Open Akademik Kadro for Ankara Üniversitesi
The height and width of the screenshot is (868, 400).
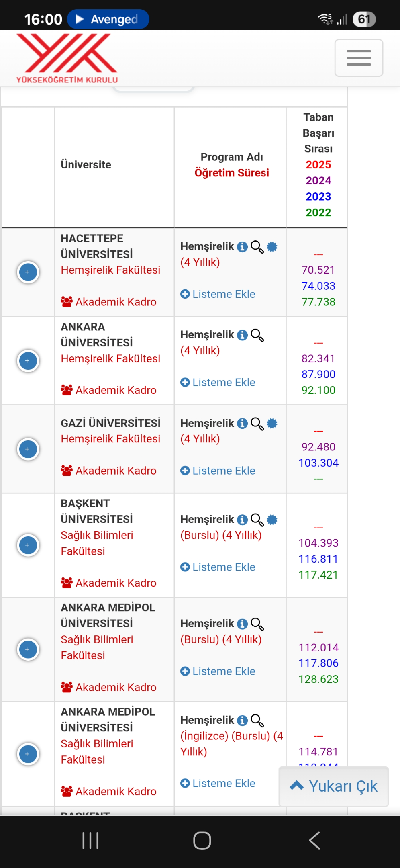[x=108, y=390]
